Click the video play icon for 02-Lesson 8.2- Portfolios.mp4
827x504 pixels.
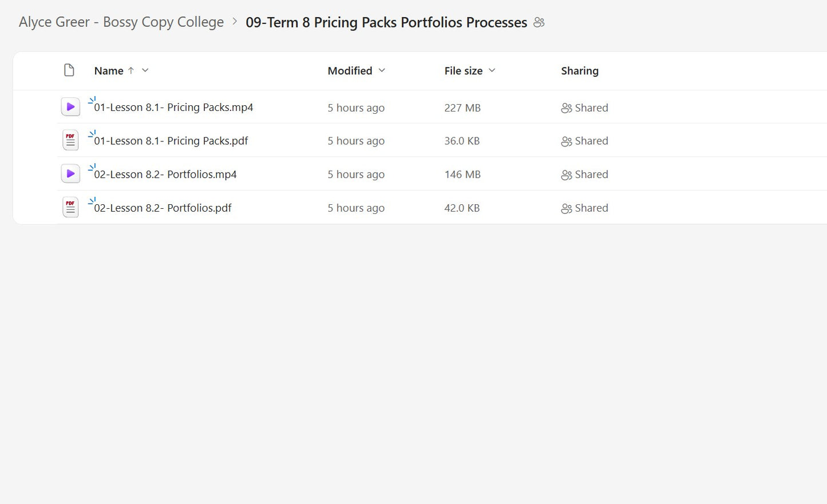[70, 173]
